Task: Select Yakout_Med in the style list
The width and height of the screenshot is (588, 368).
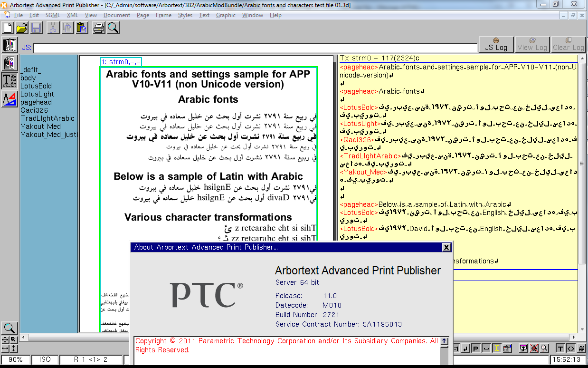Action: point(41,126)
